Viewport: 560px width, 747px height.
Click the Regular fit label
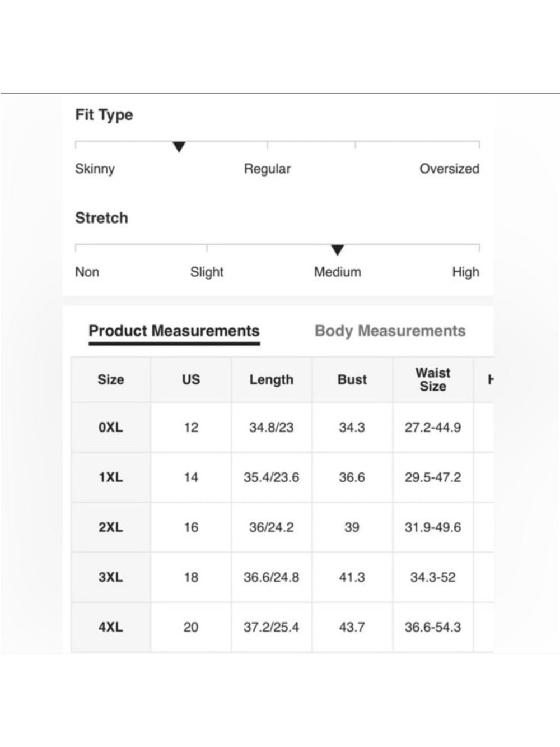[x=267, y=169]
